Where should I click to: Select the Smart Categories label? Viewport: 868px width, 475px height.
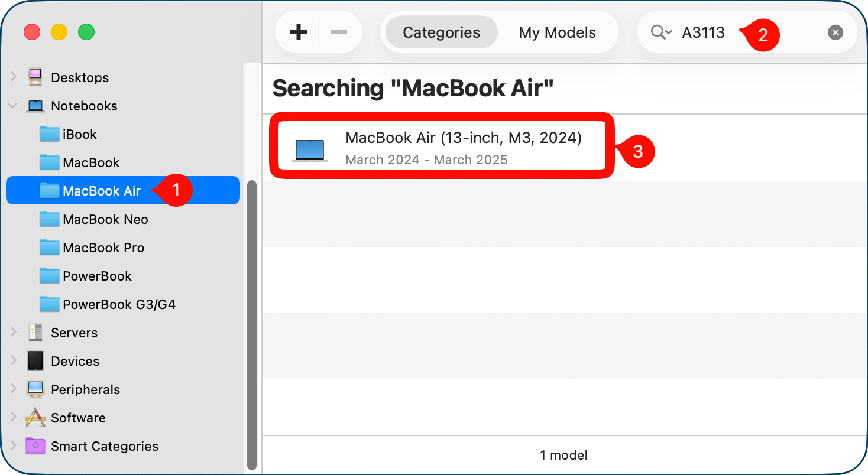click(x=105, y=446)
